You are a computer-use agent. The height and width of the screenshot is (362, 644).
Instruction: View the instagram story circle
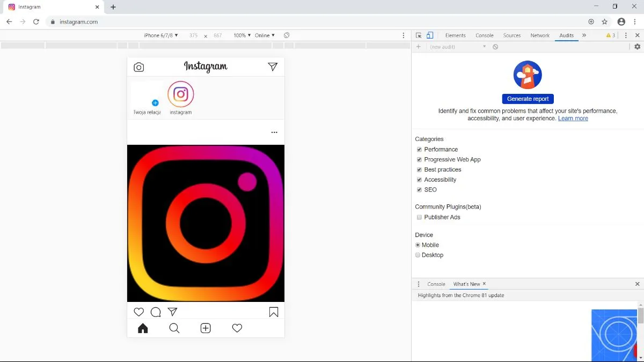(181, 94)
